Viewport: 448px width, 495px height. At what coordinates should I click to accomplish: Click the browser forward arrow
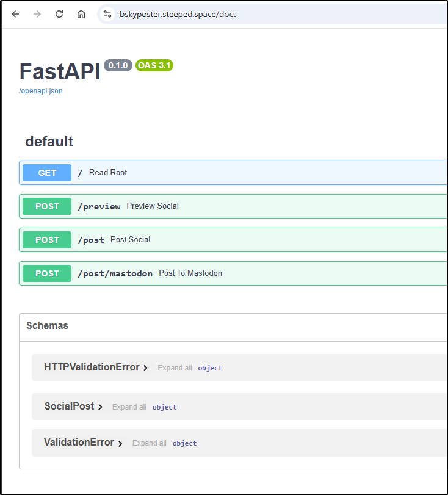(x=37, y=14)
